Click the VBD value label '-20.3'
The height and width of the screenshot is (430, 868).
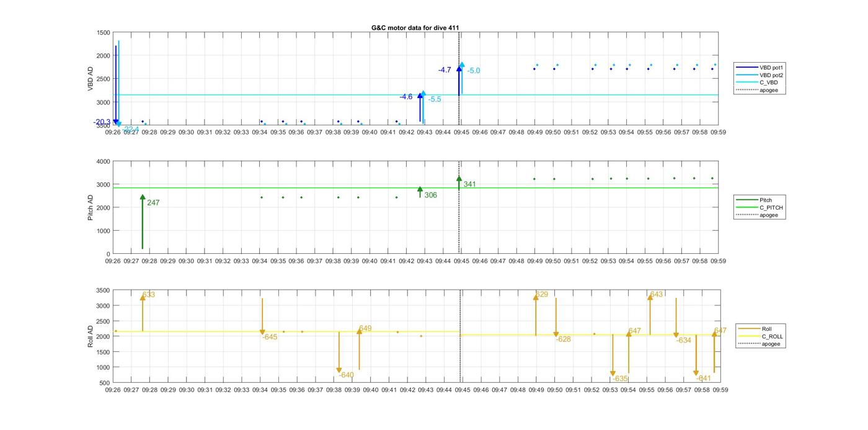[x=102, y=122]
